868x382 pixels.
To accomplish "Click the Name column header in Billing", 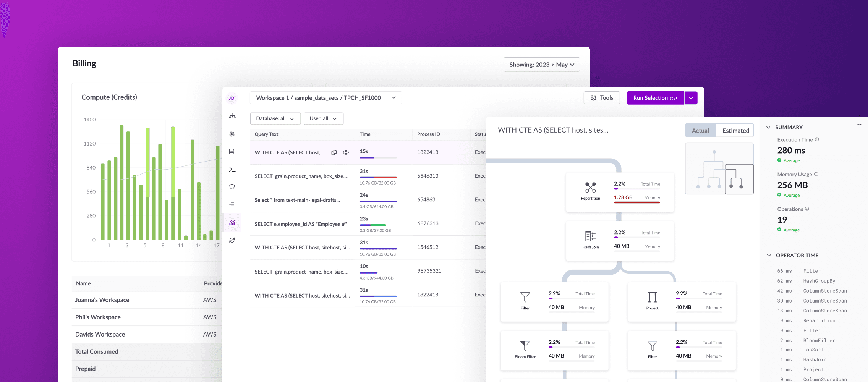I will coord(83,283).
